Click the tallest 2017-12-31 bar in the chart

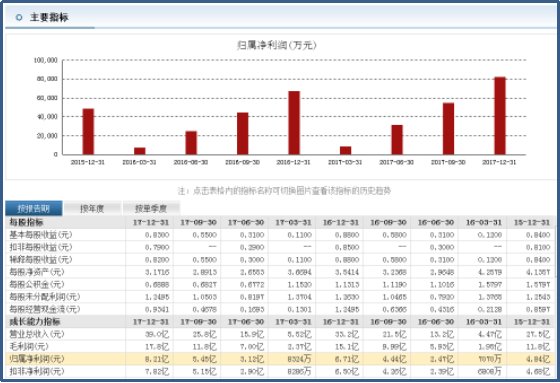(x=500, y=116)
